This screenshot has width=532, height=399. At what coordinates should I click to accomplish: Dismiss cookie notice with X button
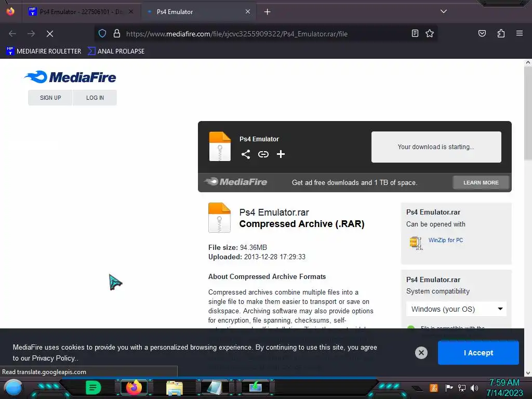tap(421, 353)
